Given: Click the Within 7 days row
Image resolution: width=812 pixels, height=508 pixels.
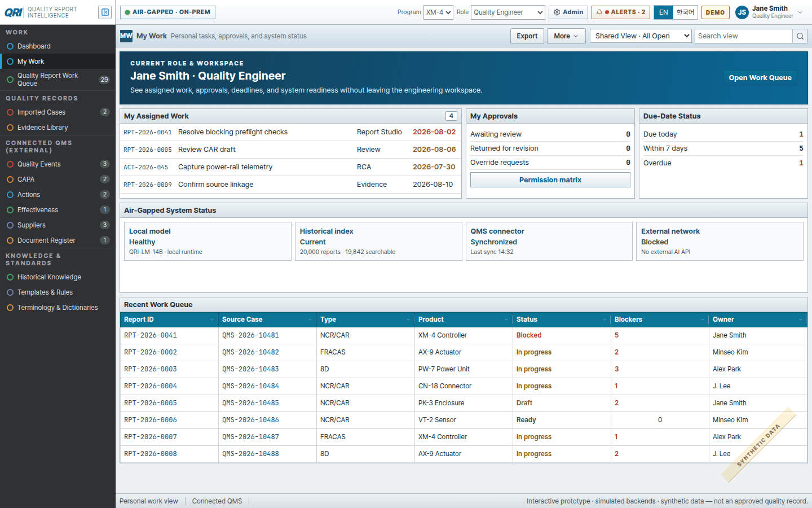Looking at the screenshot, I should tap(723, 148).
